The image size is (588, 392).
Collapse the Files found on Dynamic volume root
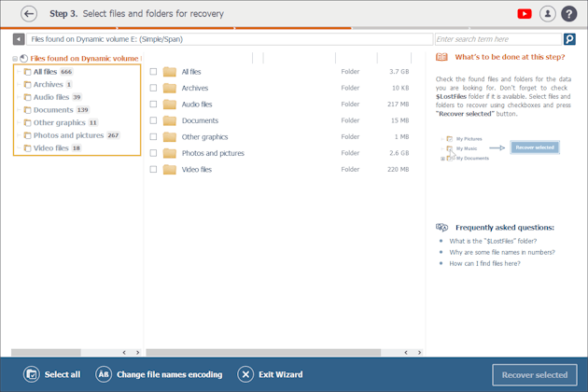coord(15,59)
